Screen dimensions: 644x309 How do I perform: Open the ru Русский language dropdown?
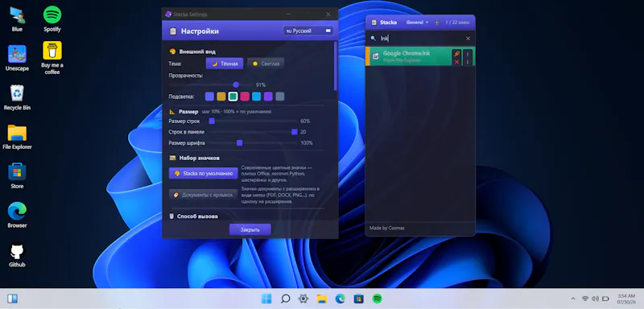coord(308,31)
